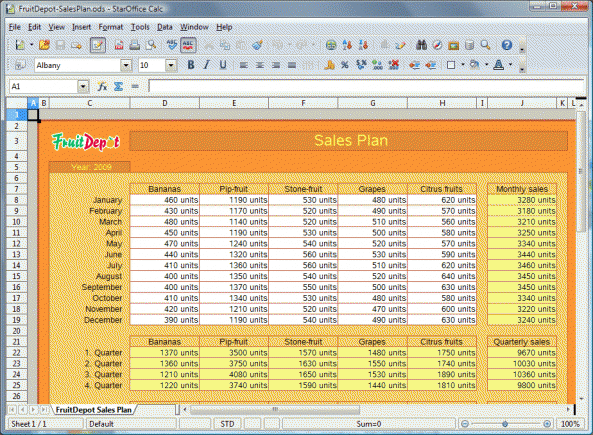
Task: Open the Name Box cell reference dropdown
Action: tap(83, 87)
